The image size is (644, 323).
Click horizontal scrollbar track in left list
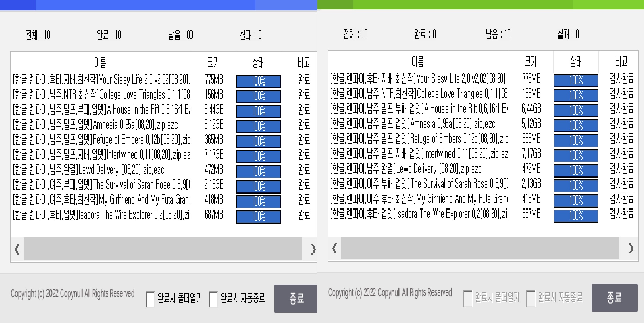click(x=163, y=249)
